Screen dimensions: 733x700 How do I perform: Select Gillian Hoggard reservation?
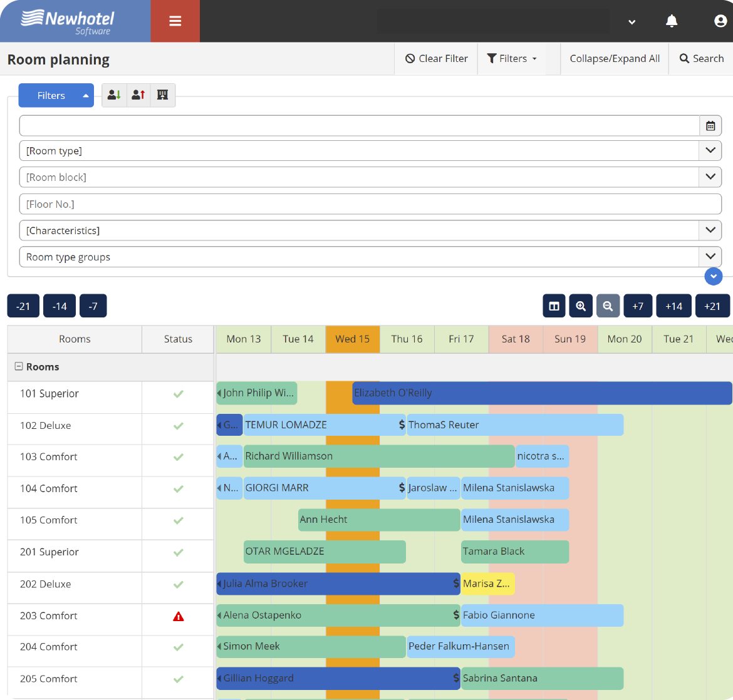(338, 679)
